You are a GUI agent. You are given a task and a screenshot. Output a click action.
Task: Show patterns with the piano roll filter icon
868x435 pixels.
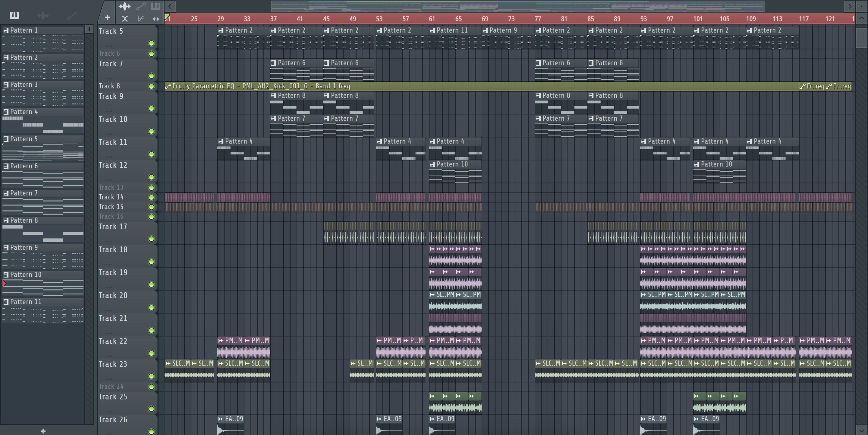pos(14,15)
